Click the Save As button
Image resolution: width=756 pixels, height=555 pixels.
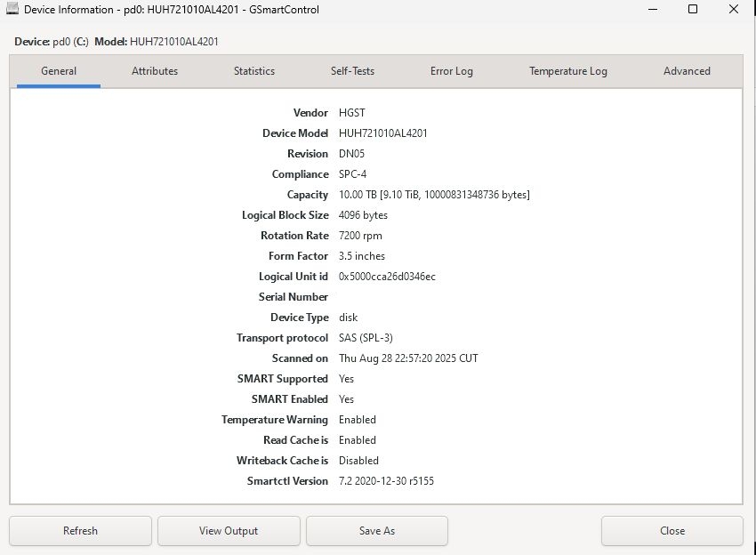[377, 531]
